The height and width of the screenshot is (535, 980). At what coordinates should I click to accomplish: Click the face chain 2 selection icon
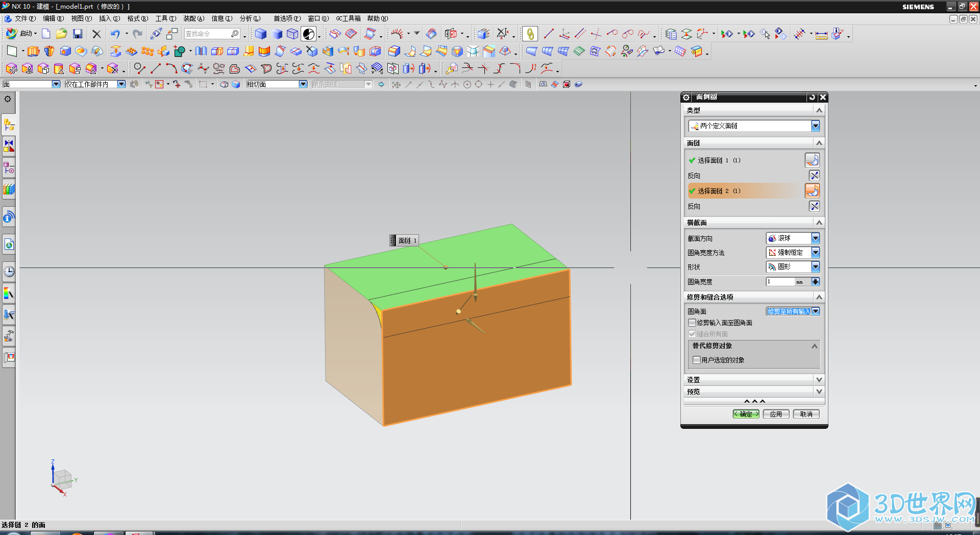(x=812, y=191)
